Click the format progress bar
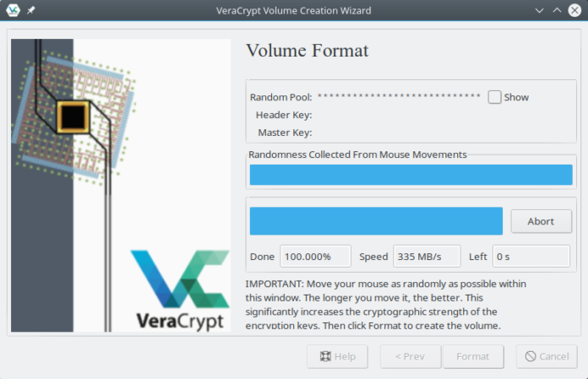 (376, 221)
